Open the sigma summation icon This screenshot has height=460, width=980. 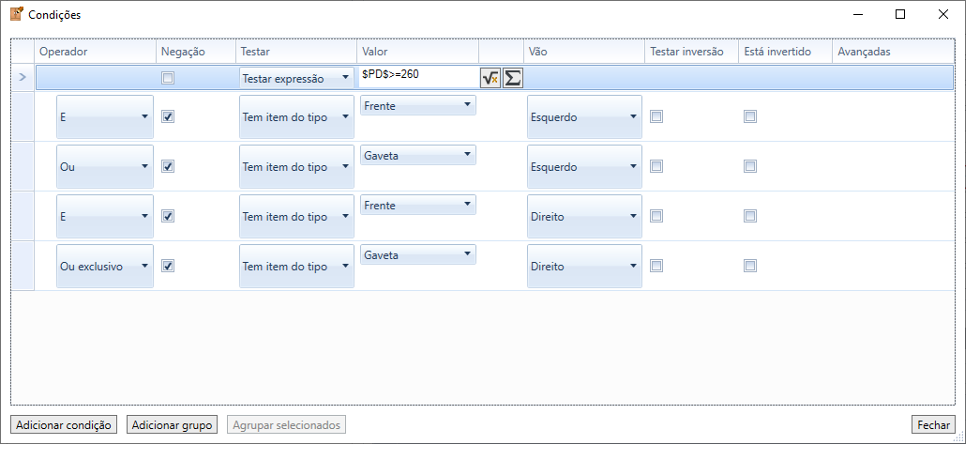(x=512, y=78)
